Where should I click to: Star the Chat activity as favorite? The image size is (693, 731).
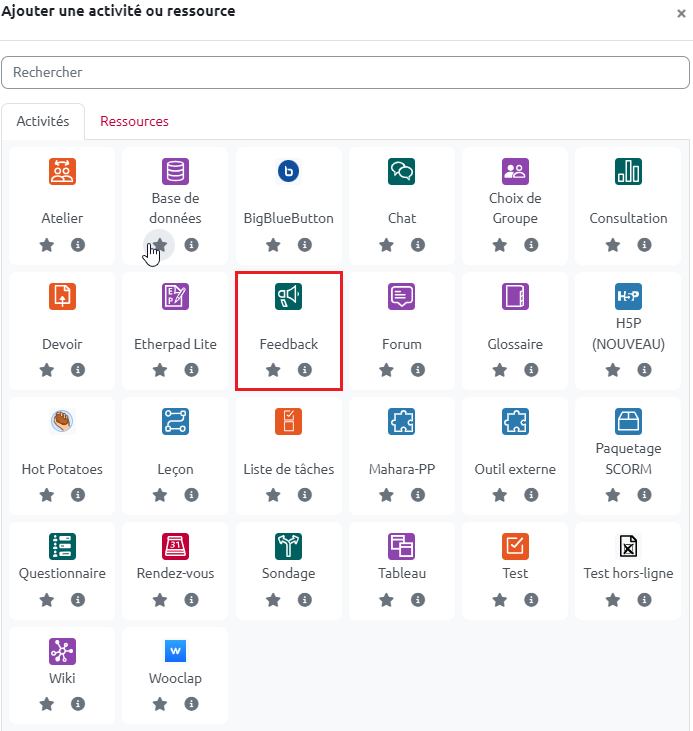(386, 245)
